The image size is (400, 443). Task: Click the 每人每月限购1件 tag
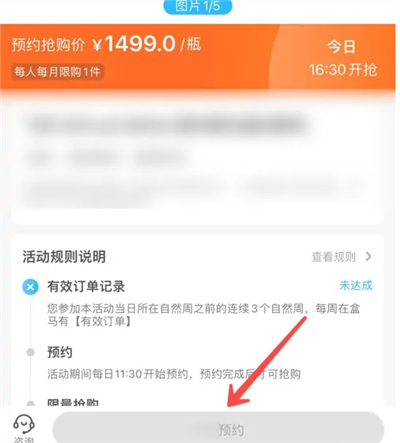(x=57, y=72)
